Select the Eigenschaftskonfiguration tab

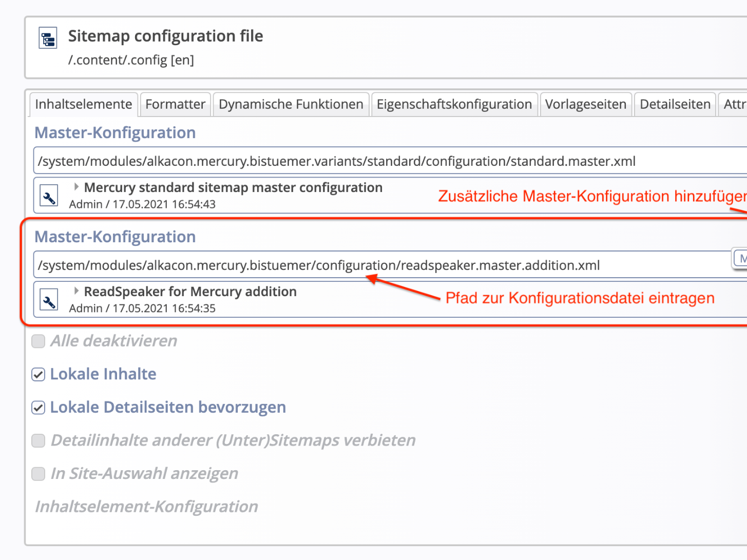pos(454,104)
